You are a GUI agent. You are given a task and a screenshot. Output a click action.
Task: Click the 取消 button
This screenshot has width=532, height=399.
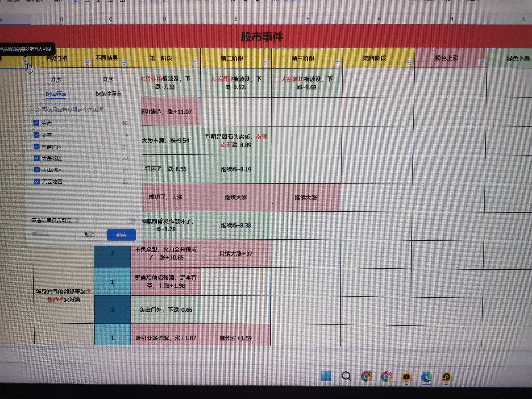pyautogui.click(x=89, y=235)
